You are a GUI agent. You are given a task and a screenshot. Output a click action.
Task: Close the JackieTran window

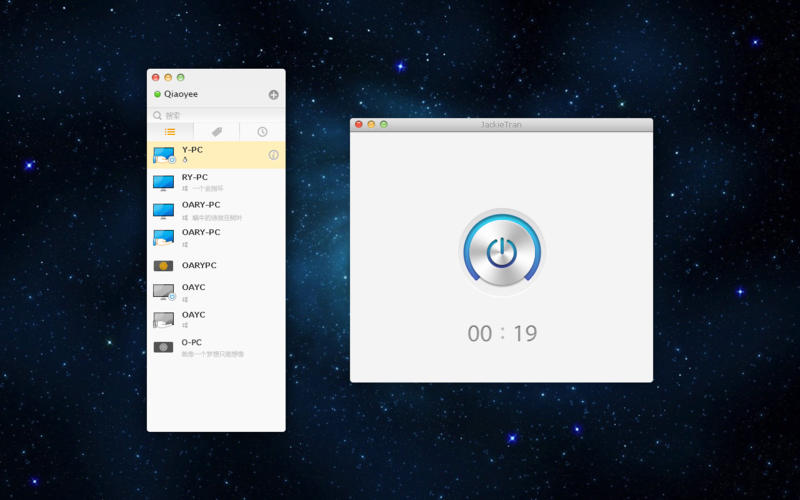359,125
